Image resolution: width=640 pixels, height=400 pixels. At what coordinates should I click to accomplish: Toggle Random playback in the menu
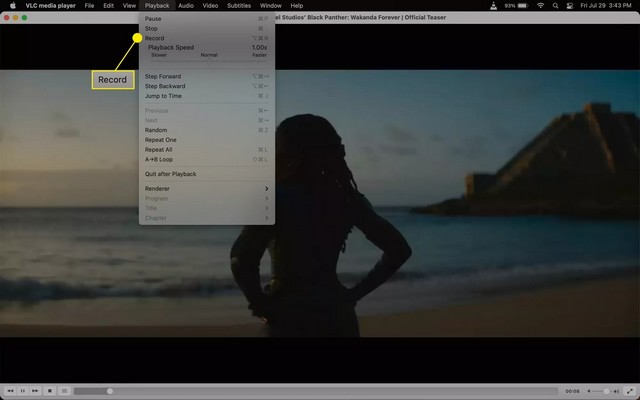pos(156,130)
